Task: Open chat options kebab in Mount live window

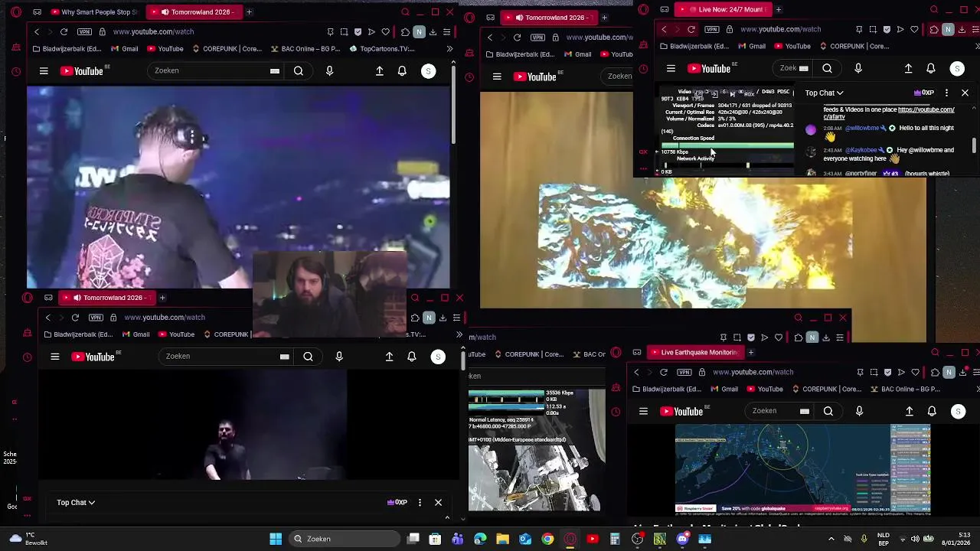Action: [x=946, y=93]
